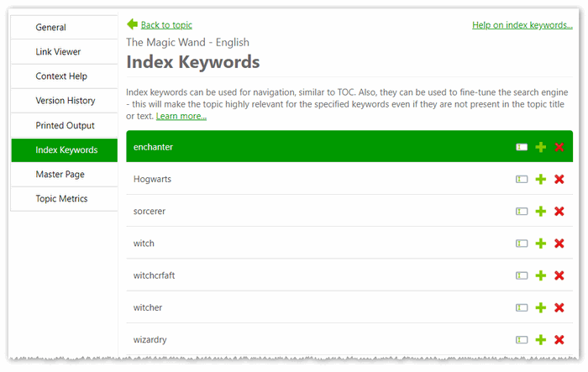
Task: Select the Hogwarts keyword row
Action: pyautogui.click(x=319, y=179)
